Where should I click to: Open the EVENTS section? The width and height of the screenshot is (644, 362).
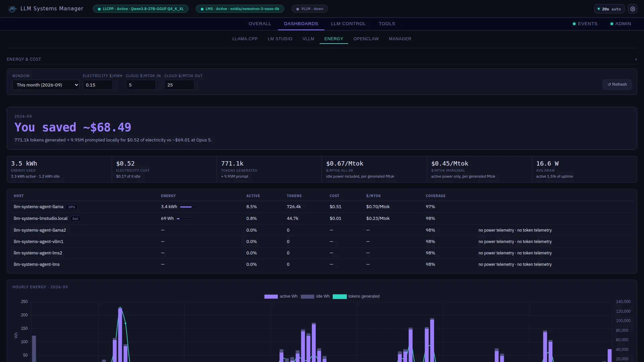pyautogui.click(x=585, y=24)
